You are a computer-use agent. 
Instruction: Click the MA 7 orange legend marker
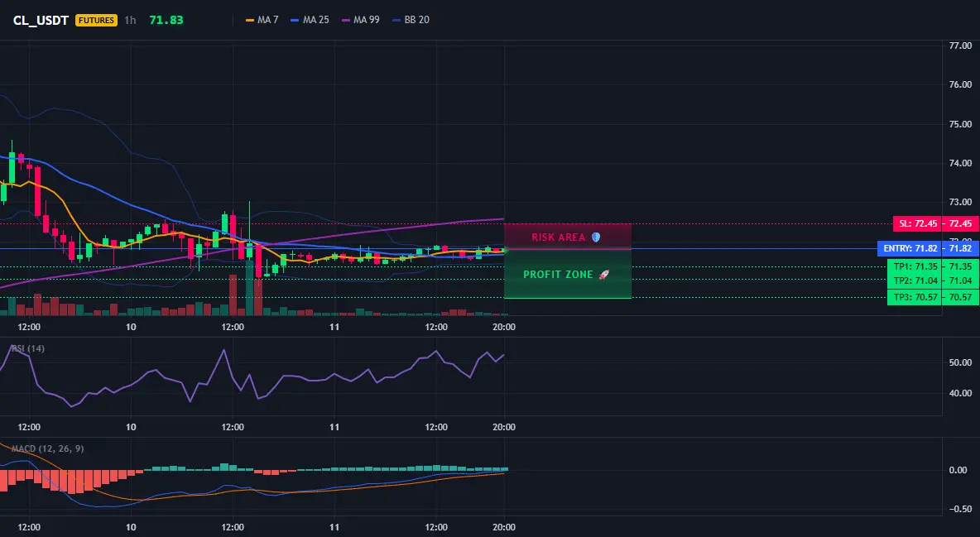tap(250, 20)
